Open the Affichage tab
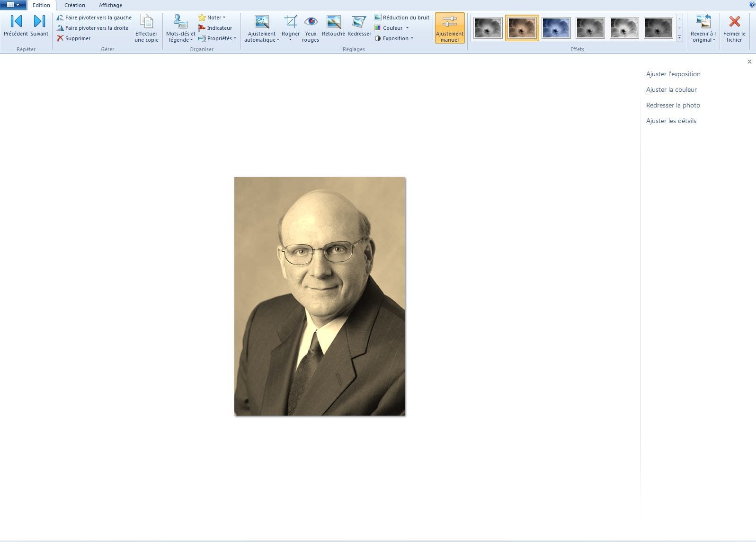The image size is (756, 542). [x=110, y=5]
